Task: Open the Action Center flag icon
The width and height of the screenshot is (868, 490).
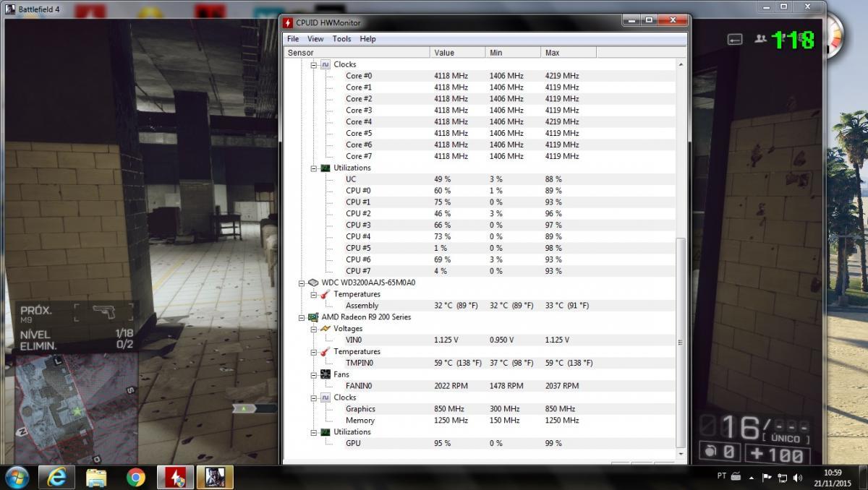Action: tap(767, 477)
